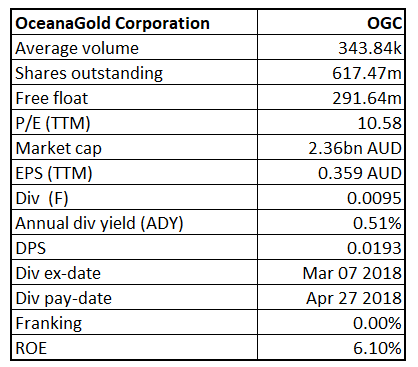
Task: Click the OGC ticker cell
Action: (331, 22)
